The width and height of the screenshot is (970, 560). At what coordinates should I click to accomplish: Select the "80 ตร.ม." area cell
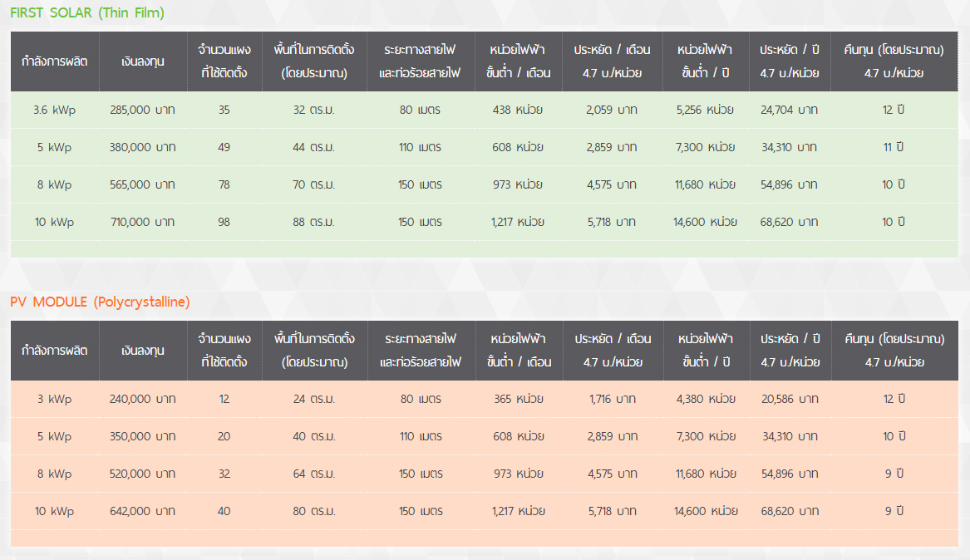point(314,511)
